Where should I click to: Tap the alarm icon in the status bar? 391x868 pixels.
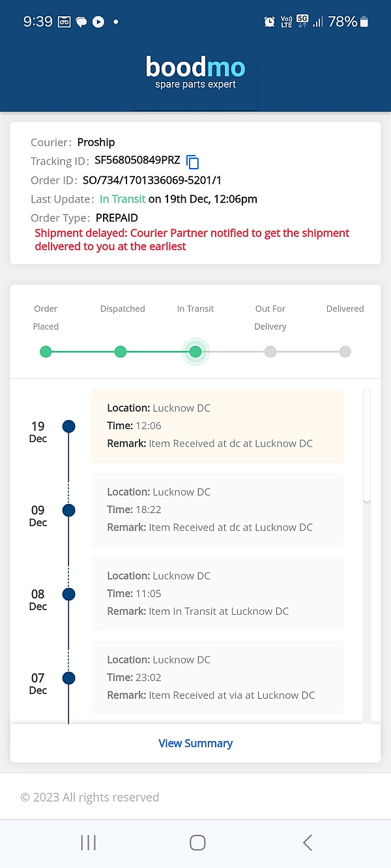[269, 21]
